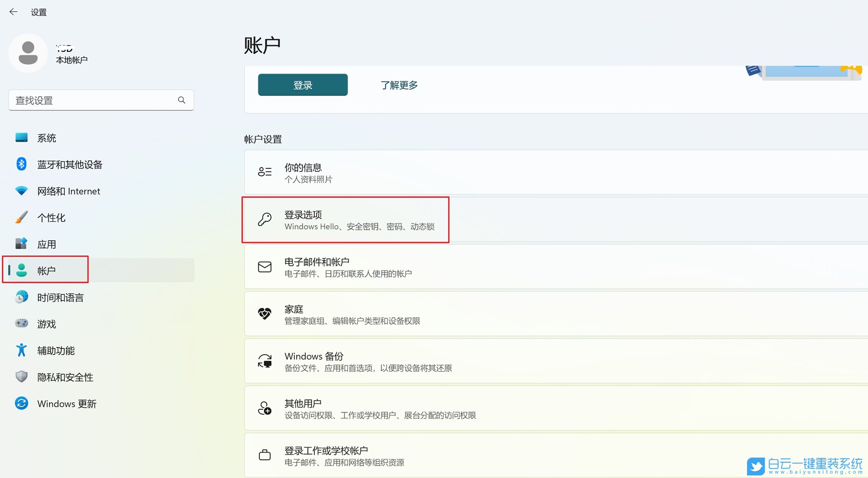
Task: Click the back arrow at top left
Action: click(13, 11)
